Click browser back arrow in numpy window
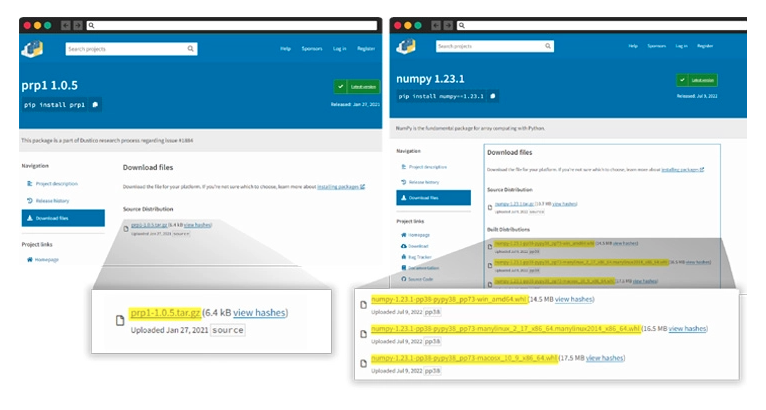The height and width of the screenshot is (410, 766). (x=436, y=25)
